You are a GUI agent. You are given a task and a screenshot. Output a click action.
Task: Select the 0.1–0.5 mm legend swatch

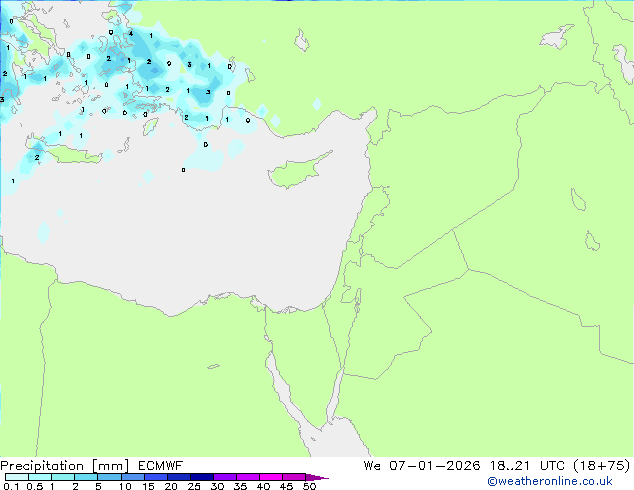[17, 477]
